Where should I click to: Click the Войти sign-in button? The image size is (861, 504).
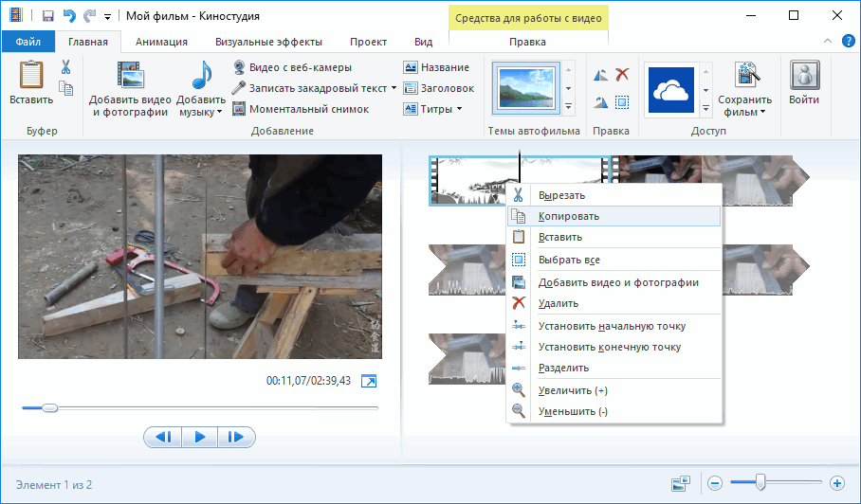pyautogui.click(x=804, y=83)
